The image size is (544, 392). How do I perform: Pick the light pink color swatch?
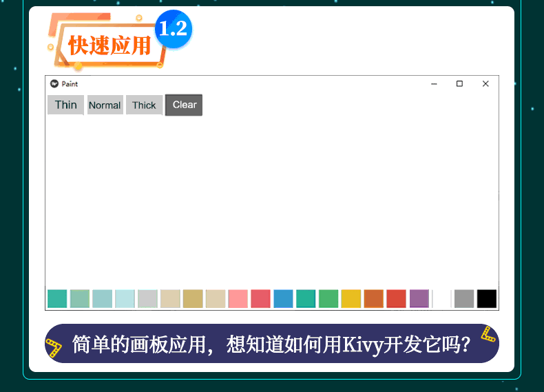238,299
